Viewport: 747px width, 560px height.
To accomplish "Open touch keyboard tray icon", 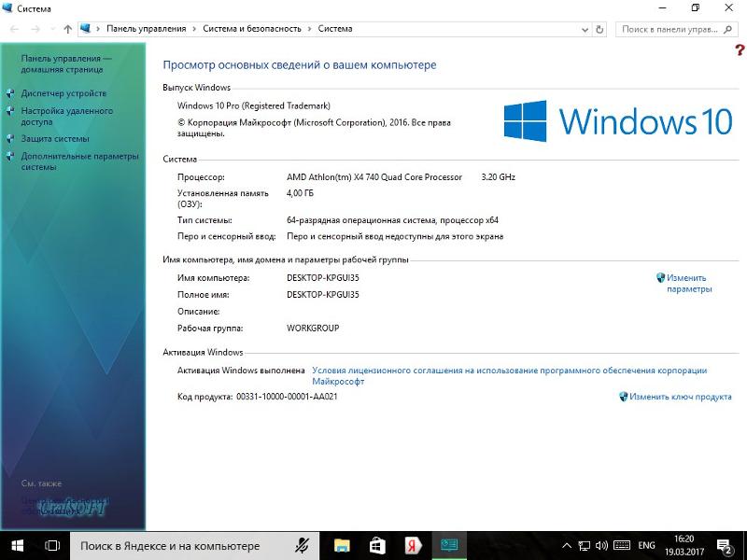I will pos(622,546).
